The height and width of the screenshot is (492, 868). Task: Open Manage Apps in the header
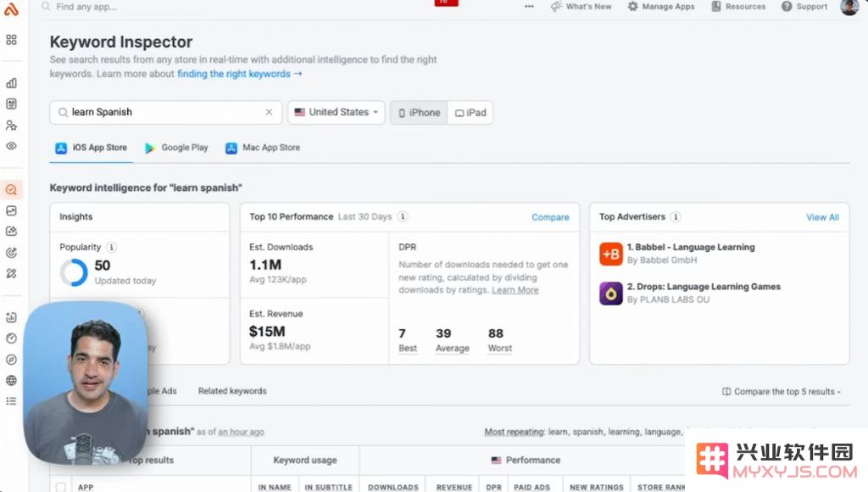661,7
